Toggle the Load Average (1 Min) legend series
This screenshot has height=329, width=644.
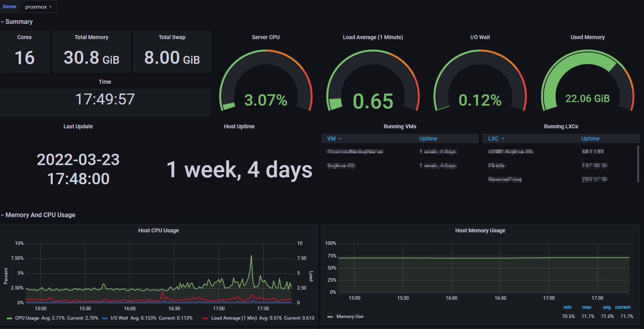[x=234, y=318]
